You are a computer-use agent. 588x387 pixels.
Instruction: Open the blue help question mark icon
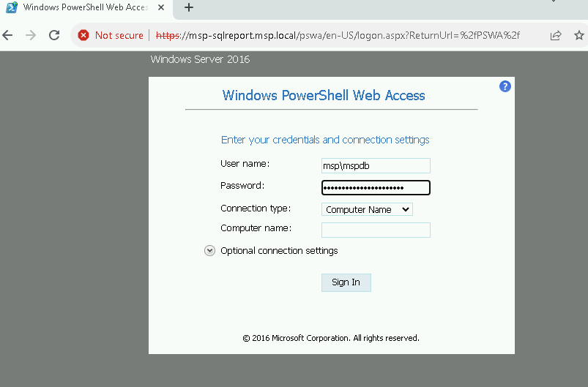pos(505,86)
